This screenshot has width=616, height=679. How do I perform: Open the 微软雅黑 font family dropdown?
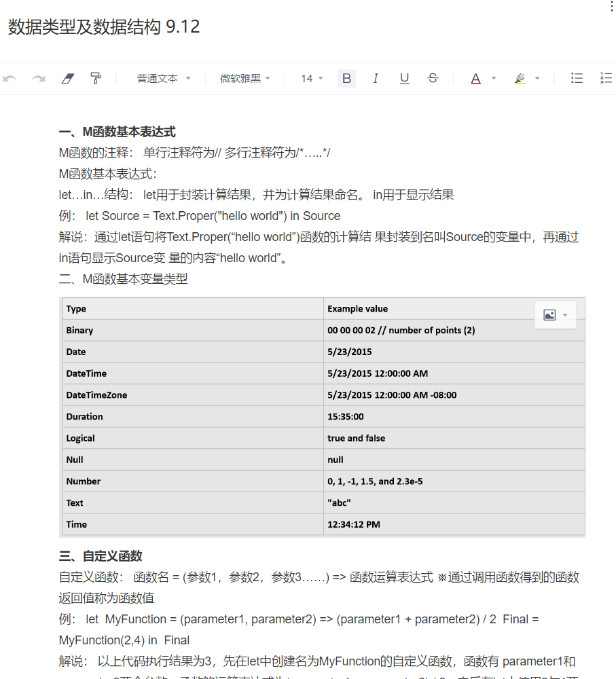(x=244, y=78)
